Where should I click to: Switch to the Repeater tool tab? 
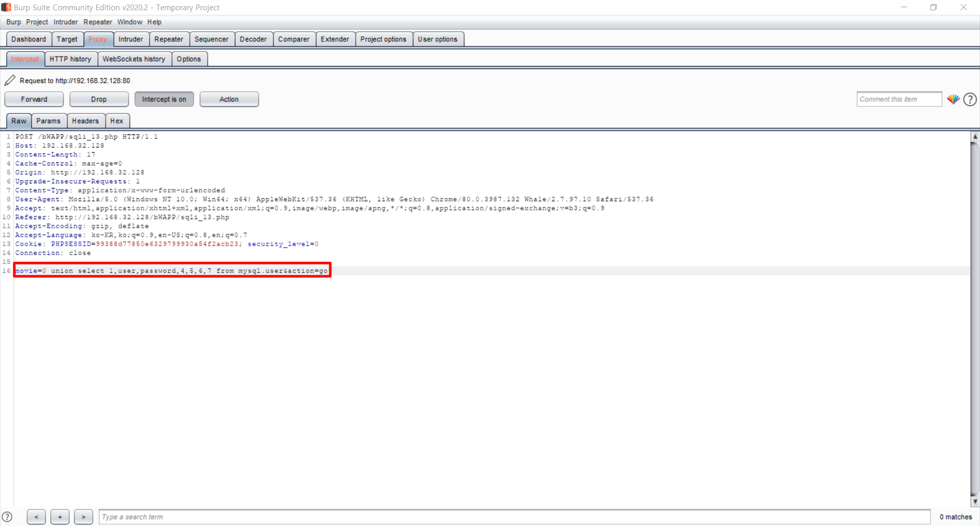(x=169, y=39)
